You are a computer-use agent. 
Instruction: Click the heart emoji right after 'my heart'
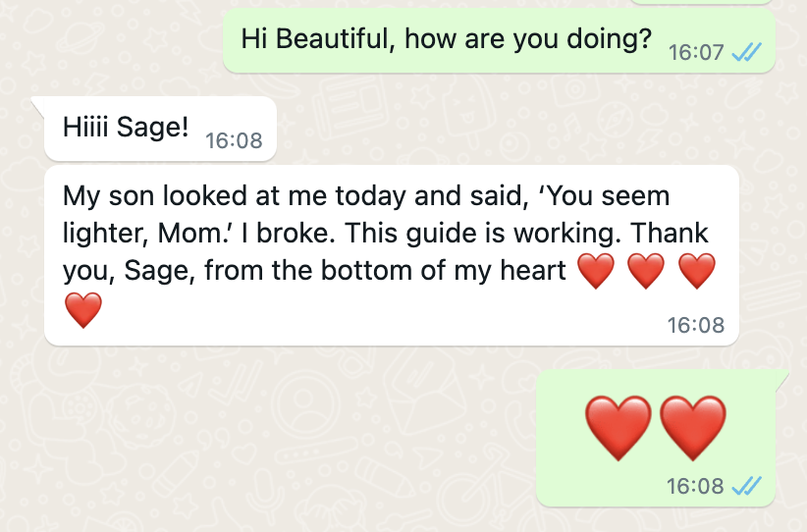click(596, 271)
